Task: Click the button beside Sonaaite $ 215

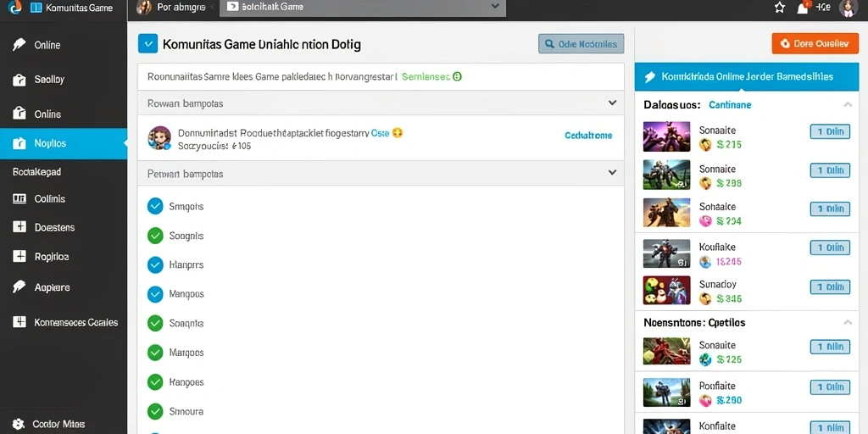Action: tap(830, 131)
